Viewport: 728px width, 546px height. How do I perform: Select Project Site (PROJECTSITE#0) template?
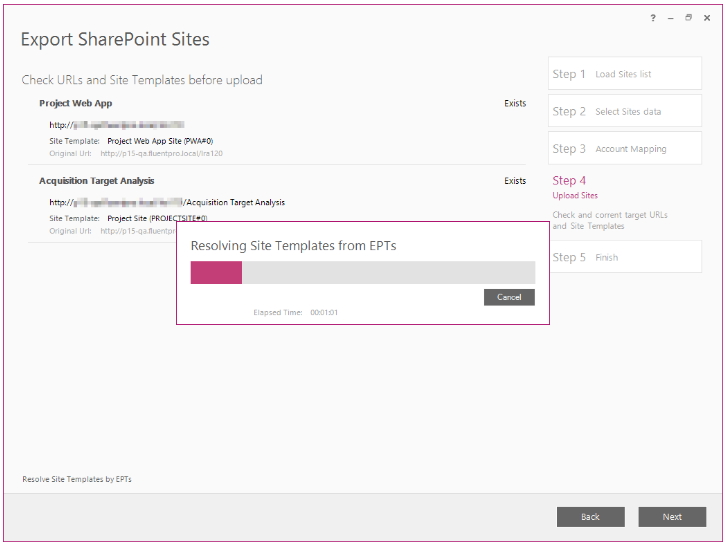[157, 218]
